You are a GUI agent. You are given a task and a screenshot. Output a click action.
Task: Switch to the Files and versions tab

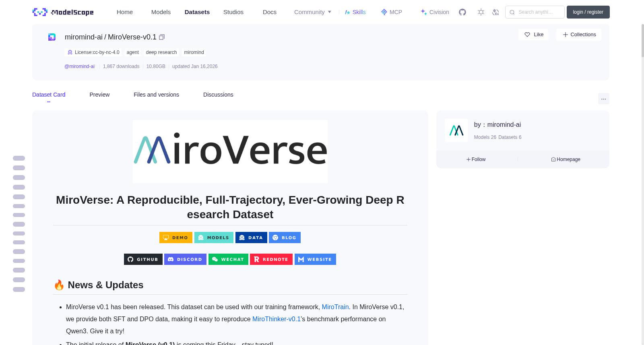(156, 95)
